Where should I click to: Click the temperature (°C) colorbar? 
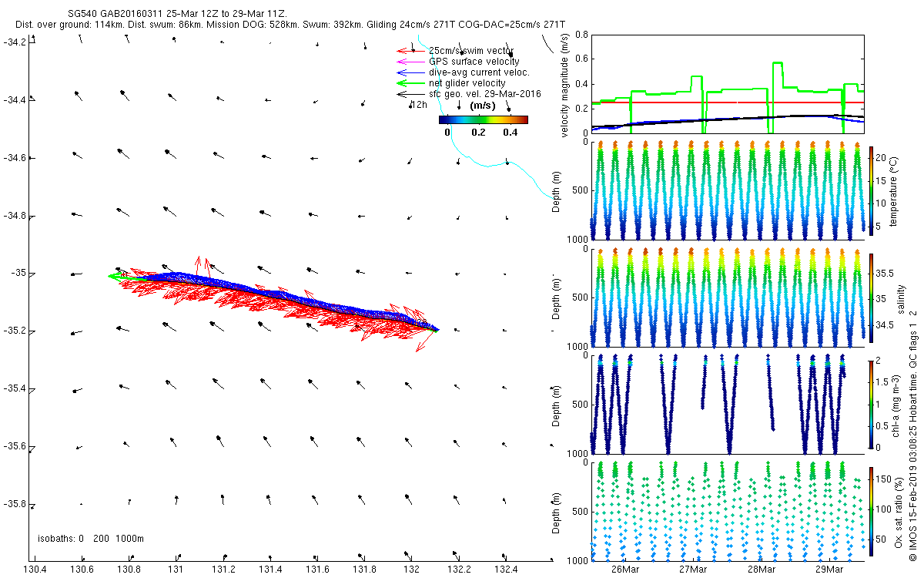[x=871, y=190]
